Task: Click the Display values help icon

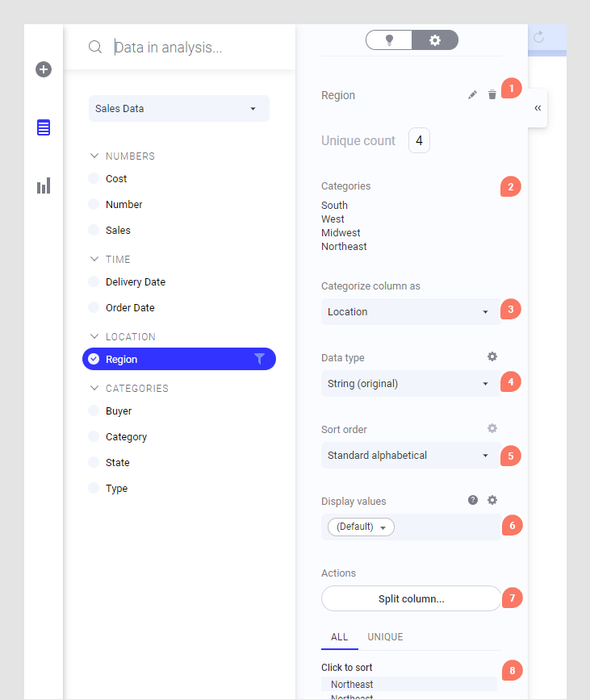Action: click(x=473, y=500)
